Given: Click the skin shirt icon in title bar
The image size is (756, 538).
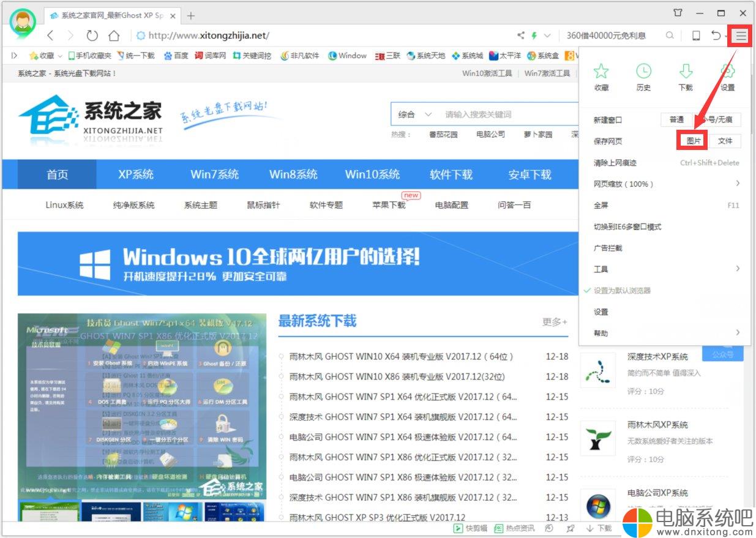Looking at the screenshot, I should (678, 13).
